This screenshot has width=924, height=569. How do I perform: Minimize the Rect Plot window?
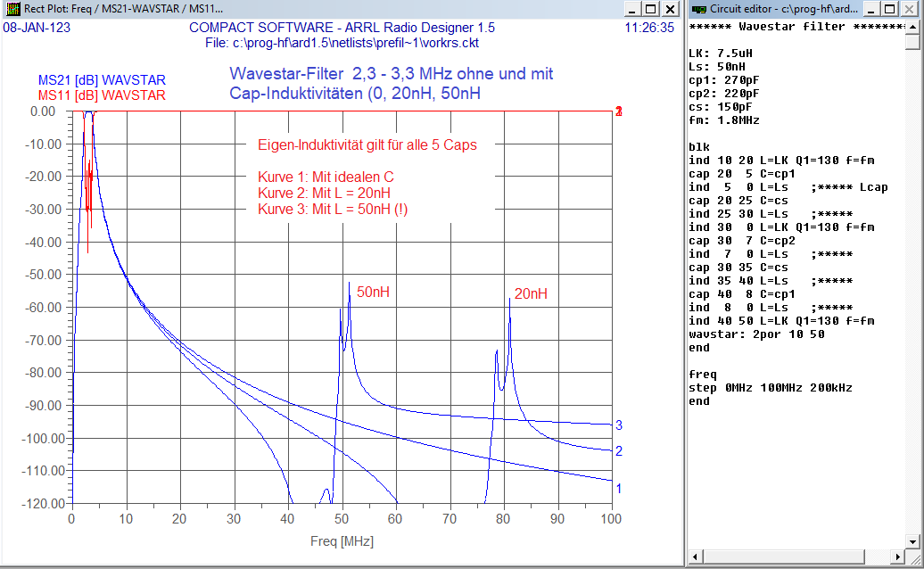click(632, 9)
